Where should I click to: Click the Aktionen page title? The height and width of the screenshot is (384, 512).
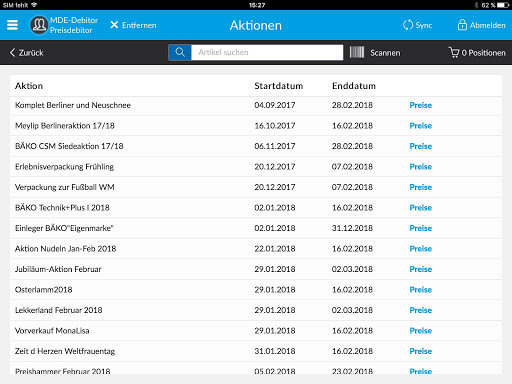coord(256,25)
